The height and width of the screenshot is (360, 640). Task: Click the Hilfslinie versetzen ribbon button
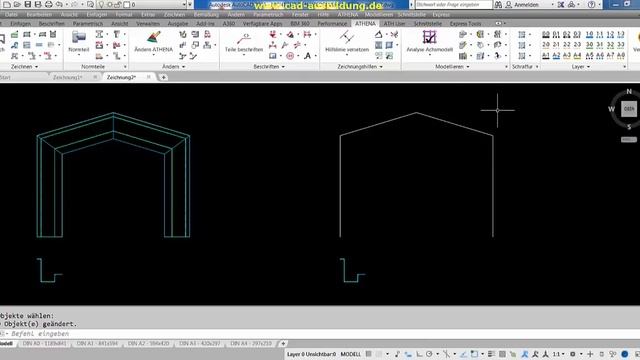pos(347,42)
